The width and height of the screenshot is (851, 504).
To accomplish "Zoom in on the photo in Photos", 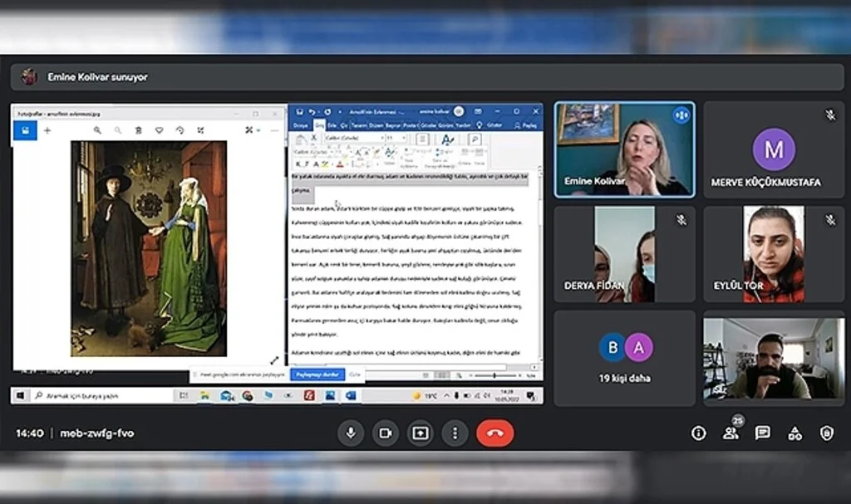I will [97, 130].
